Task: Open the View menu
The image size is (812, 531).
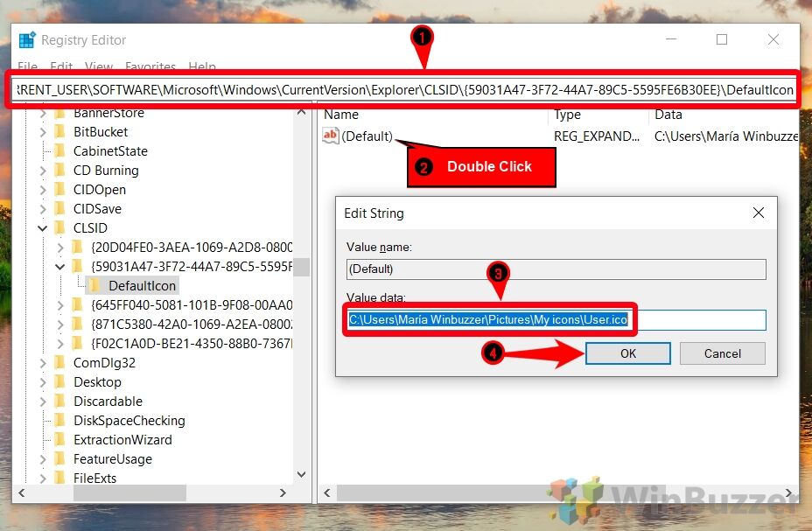Action: 98,66
